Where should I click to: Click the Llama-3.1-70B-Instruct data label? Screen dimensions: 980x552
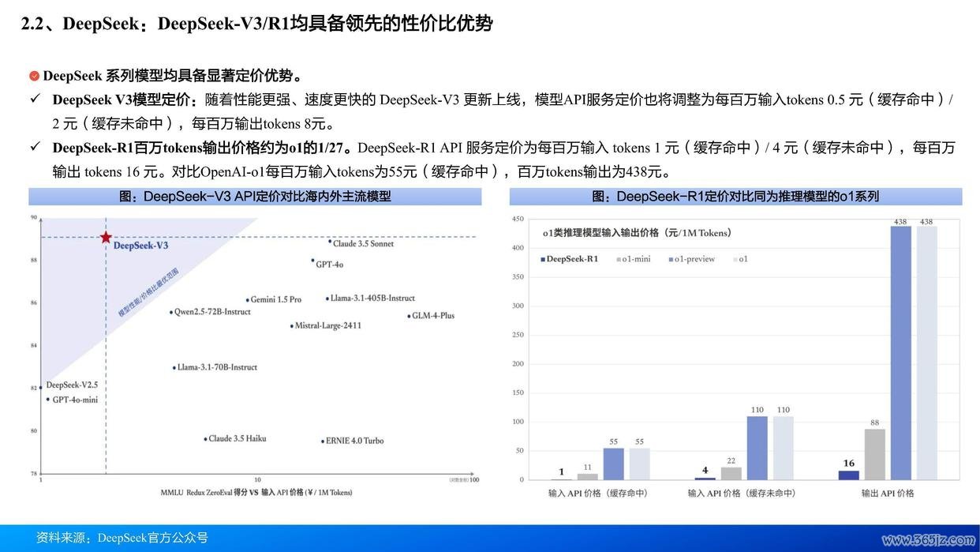[217, 367]
